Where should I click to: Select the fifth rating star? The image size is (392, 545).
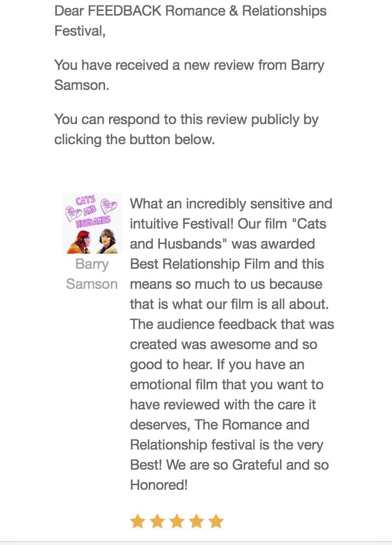click(216, 521)
